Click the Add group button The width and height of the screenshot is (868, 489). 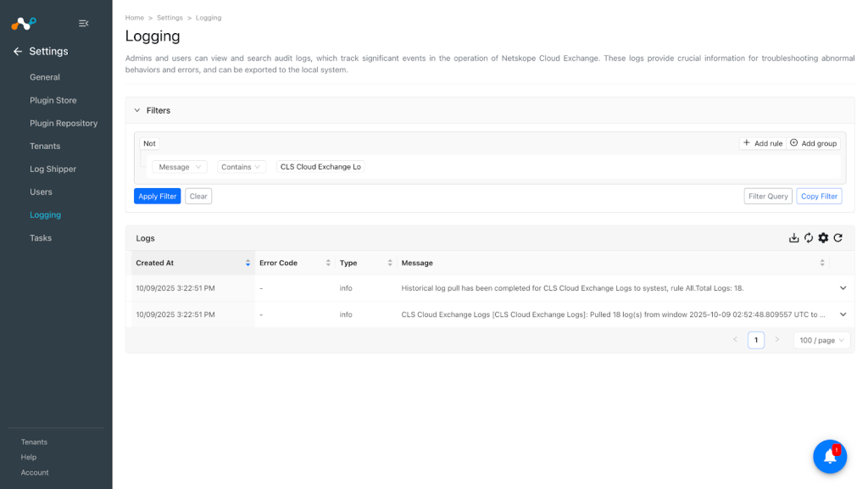(813, 143)
